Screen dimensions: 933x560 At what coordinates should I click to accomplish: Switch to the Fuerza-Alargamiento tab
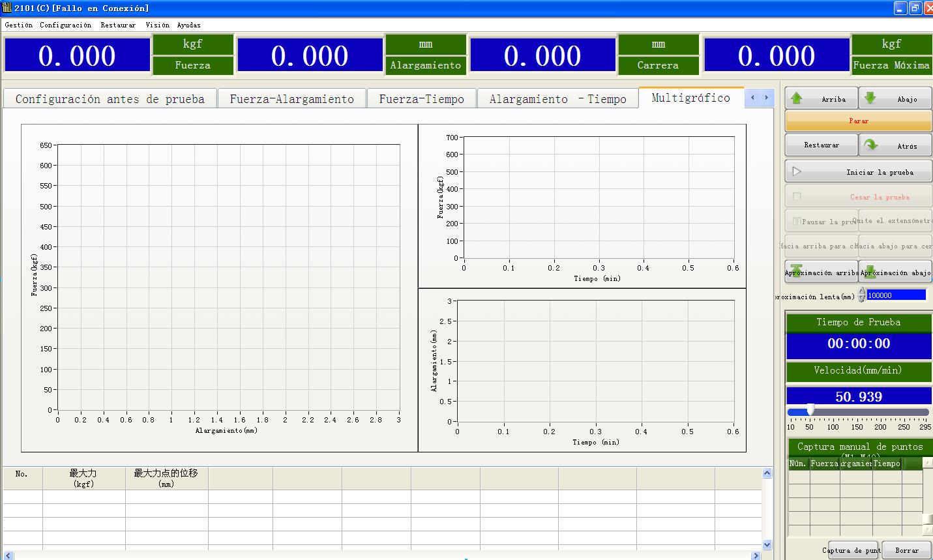point(291,99)
